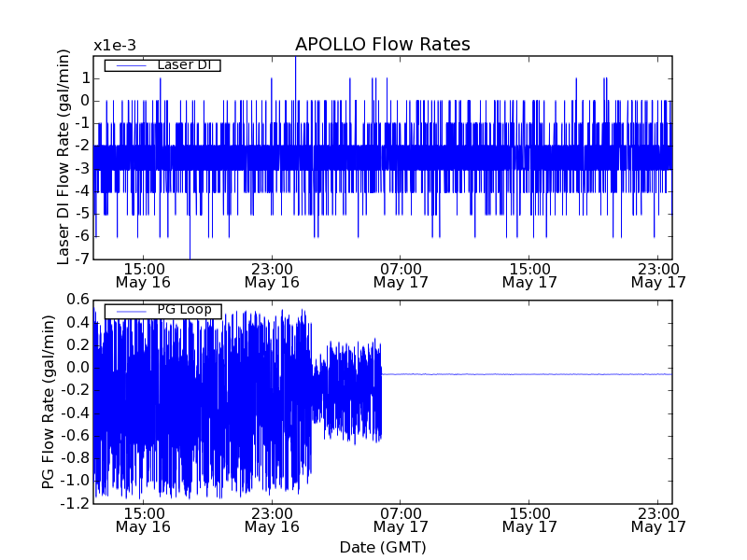This screenshot has width=747, height=560.
Task: Click the 15:00 May 17 tick on lower plot
Action: click(529, 519)
